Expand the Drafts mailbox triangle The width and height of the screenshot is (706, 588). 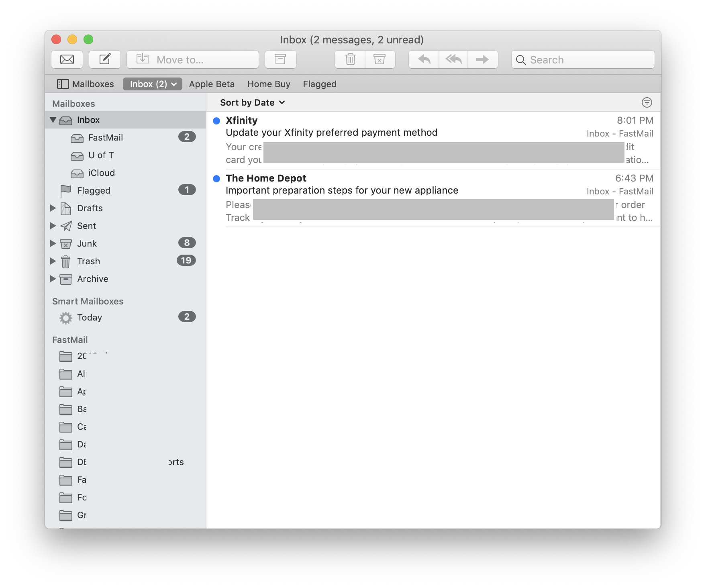tap(53, 208)
